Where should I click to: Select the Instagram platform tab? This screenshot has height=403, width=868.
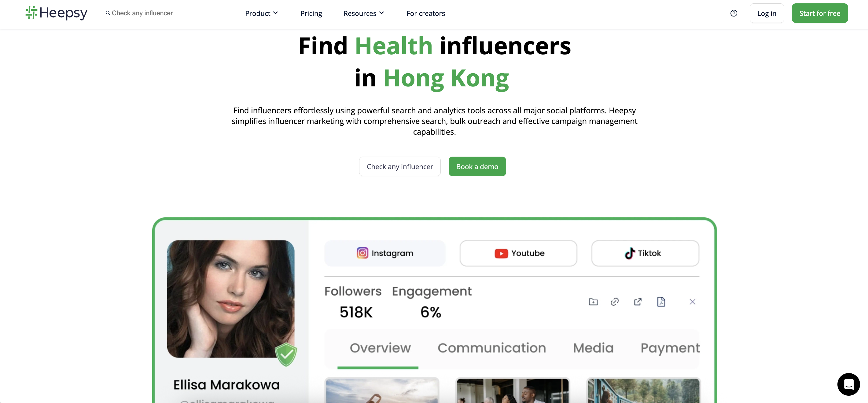pos(385,253)
